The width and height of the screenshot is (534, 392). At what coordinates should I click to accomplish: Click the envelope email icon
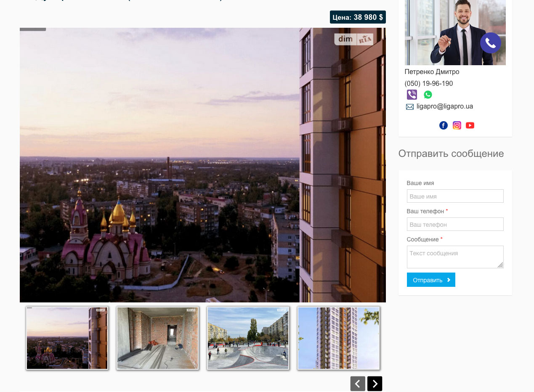coord(409,107)
